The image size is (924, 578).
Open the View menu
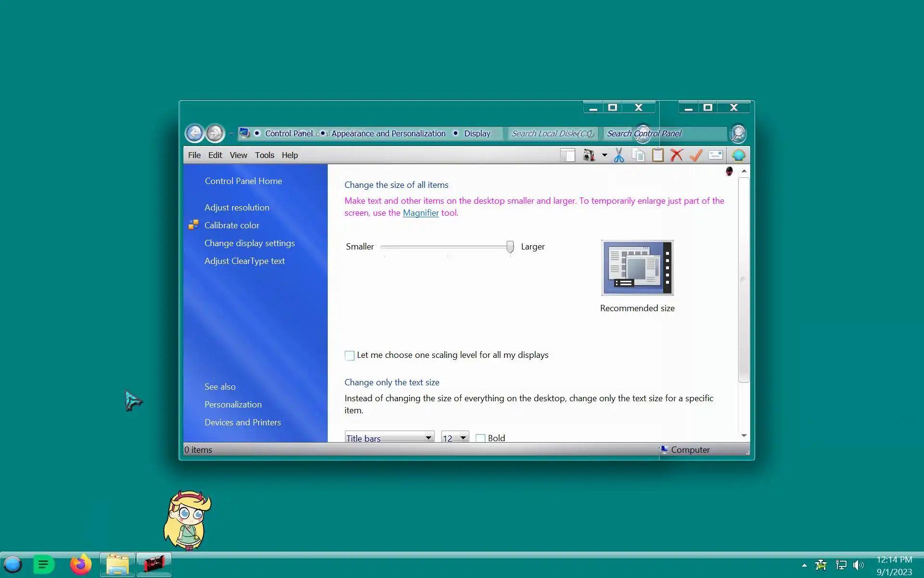238,155
